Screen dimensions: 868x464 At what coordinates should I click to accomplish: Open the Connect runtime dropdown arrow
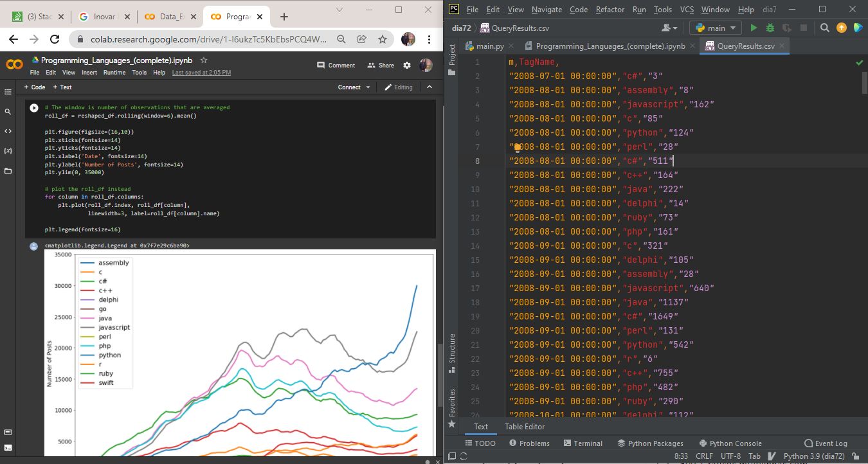(368, 87)
